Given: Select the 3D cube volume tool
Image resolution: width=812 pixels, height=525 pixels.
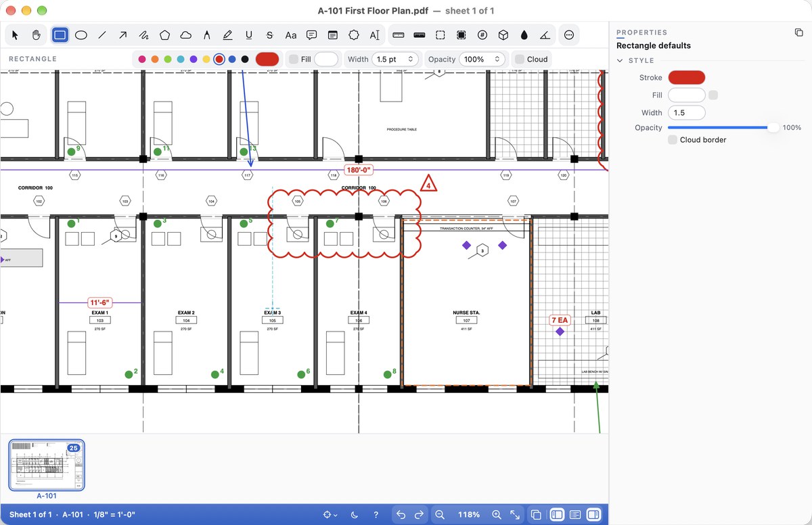Looking at the screenshot, I should [503, 35].
